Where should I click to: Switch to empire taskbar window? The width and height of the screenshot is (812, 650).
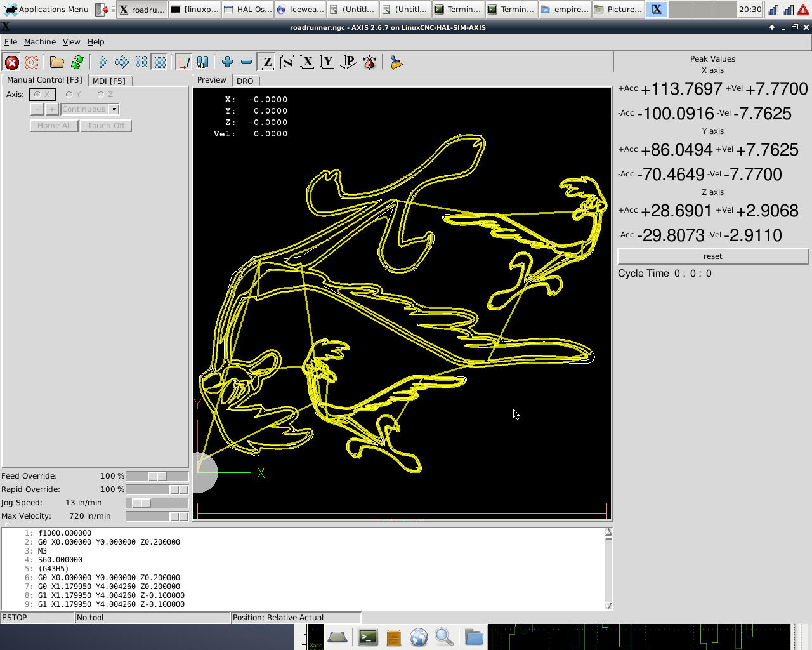(565, 10)
